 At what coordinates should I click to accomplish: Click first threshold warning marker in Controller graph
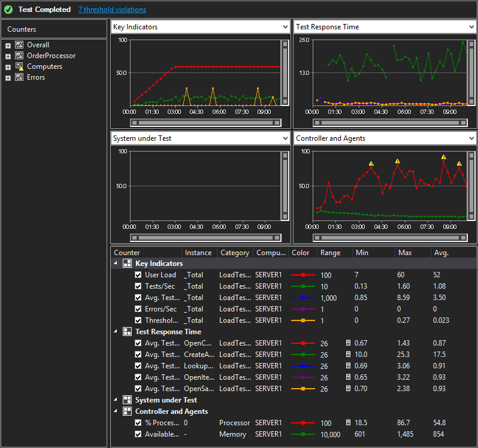[x=371, y=164]
